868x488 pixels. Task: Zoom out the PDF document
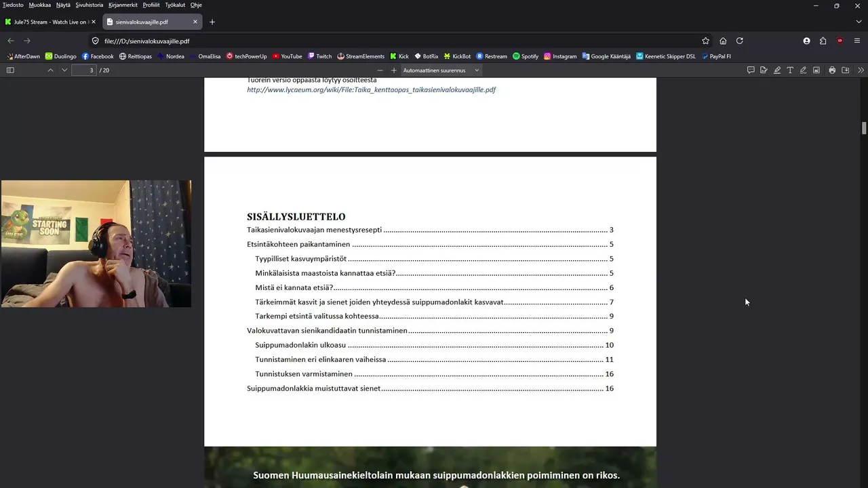point(380,70)
